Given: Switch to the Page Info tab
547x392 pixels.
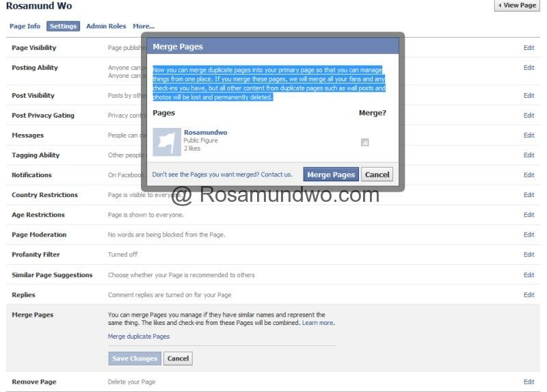Looking at the screenshot, I should point(25,26).
